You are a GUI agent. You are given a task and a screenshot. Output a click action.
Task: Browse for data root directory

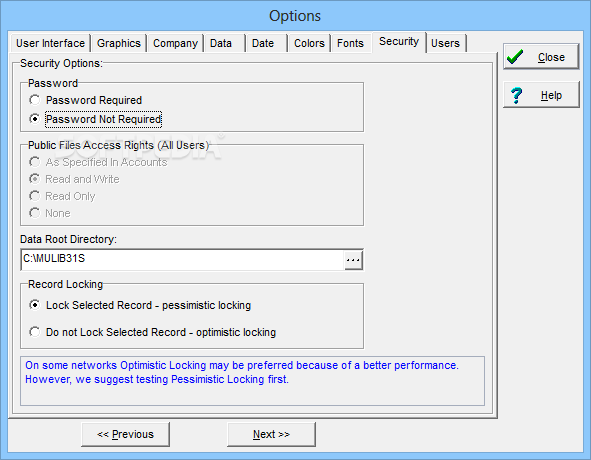(353, 260)
